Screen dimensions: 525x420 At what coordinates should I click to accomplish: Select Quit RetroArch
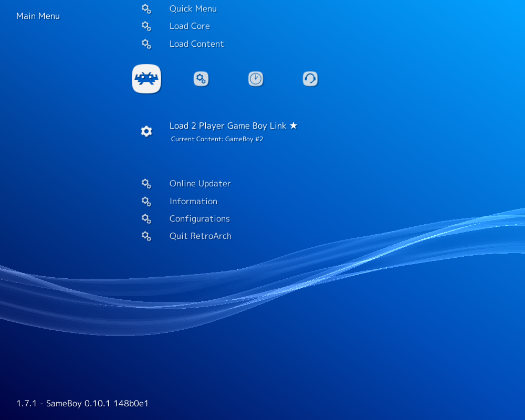coord(200,236)
